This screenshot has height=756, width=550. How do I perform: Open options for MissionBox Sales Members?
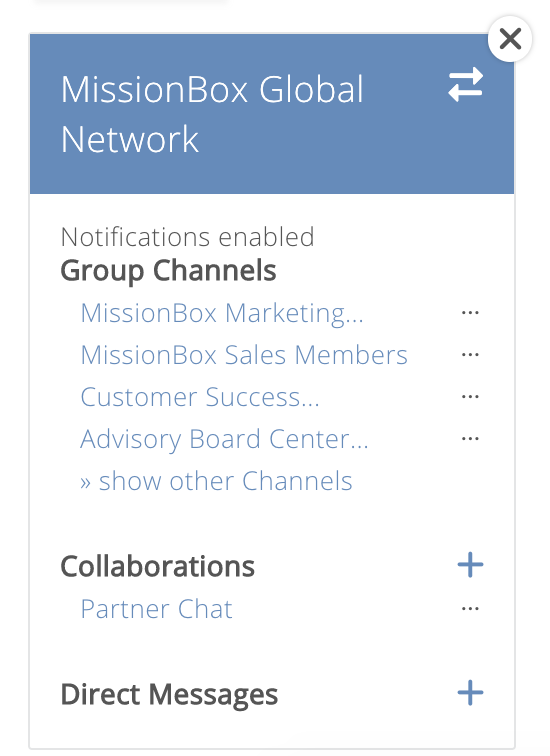click(x=470, y=355)
